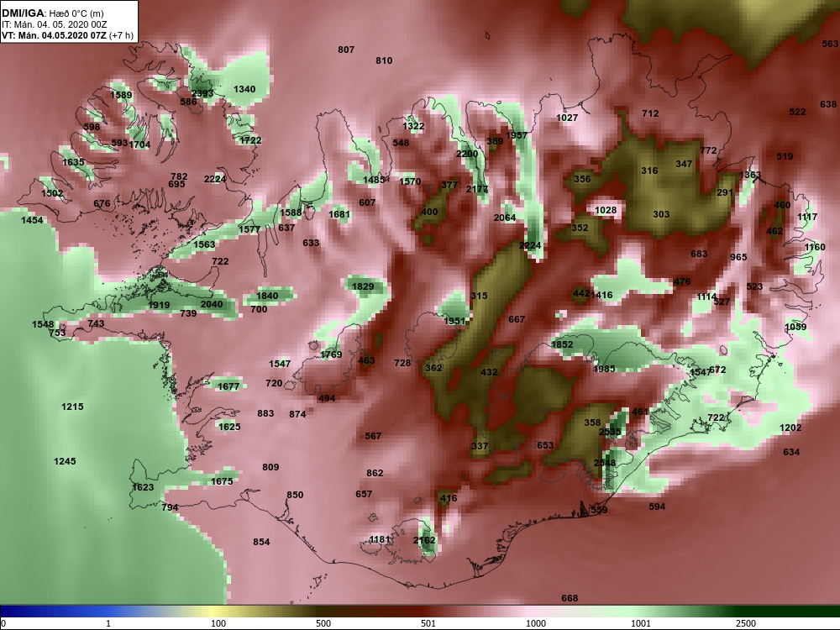Click the 1625 map value
The image size is (840, 630).
coord(229,427)
